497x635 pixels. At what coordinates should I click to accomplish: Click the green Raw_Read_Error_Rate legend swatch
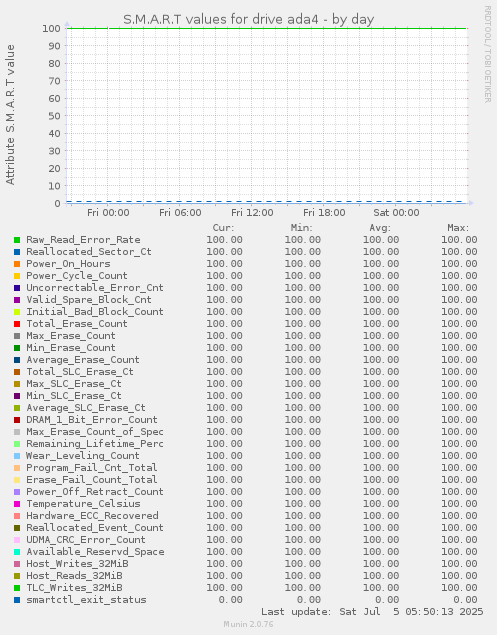[17, 240]
